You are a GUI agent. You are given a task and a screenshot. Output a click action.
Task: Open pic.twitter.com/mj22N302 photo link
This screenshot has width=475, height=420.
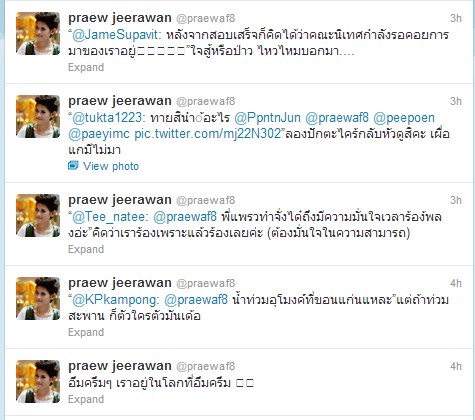coord(208,134)
